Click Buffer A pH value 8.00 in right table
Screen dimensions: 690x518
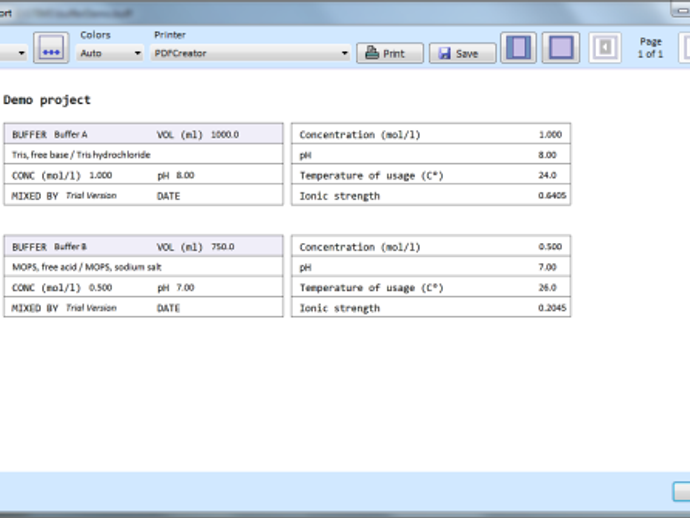tap(547, 154)
